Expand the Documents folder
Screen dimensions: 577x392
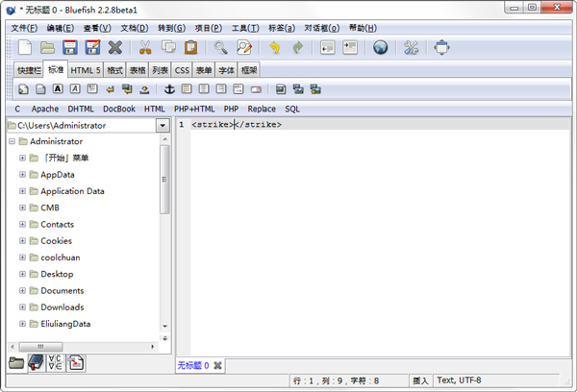22,290
